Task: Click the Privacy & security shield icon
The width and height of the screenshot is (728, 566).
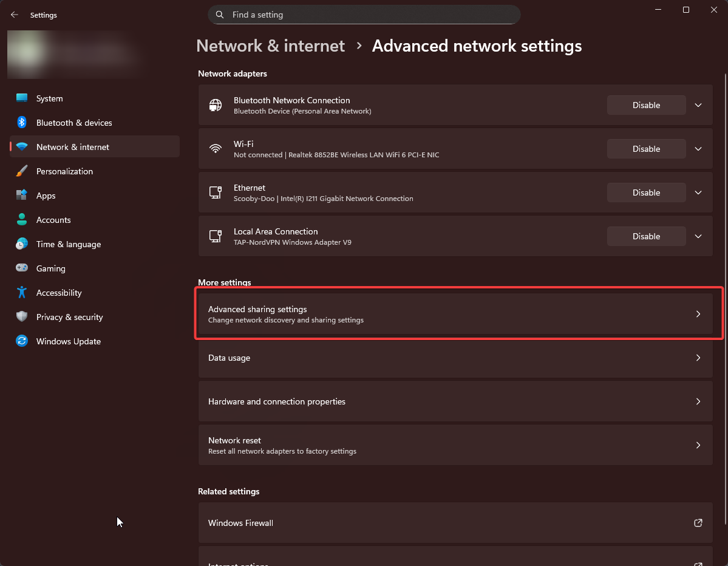Action: 22,316
